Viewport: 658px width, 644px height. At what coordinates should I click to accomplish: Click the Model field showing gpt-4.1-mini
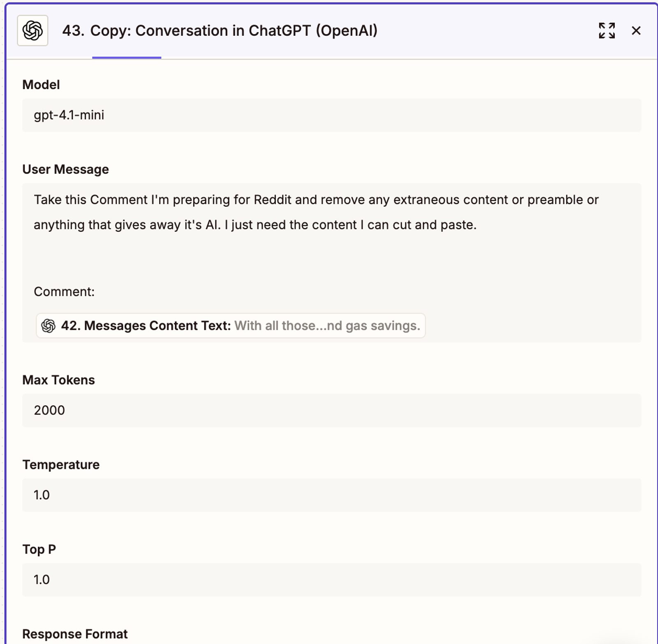(x=331, y=115)
